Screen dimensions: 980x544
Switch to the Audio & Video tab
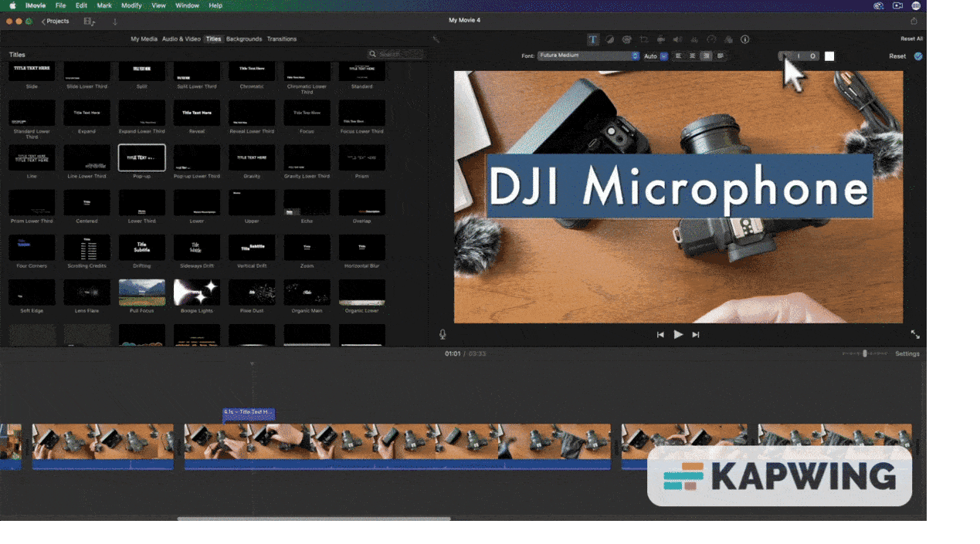pos(181,39)
